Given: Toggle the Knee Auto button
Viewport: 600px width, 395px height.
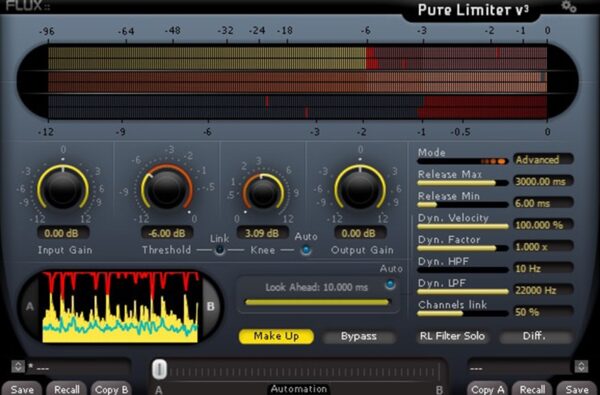Looking at the screenshot, I should pyautogui.click(x=306, y=250).
